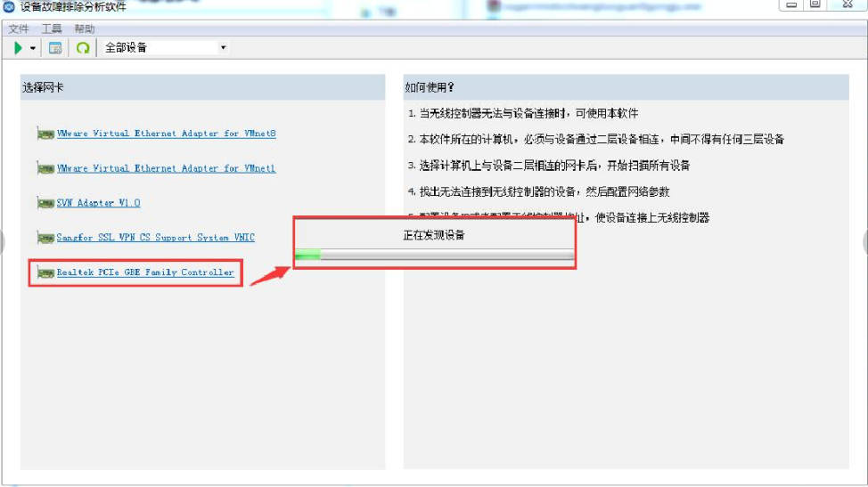868x487 pixels.
Task: Click the 如何使用? panel header
Action: (626, 87)
